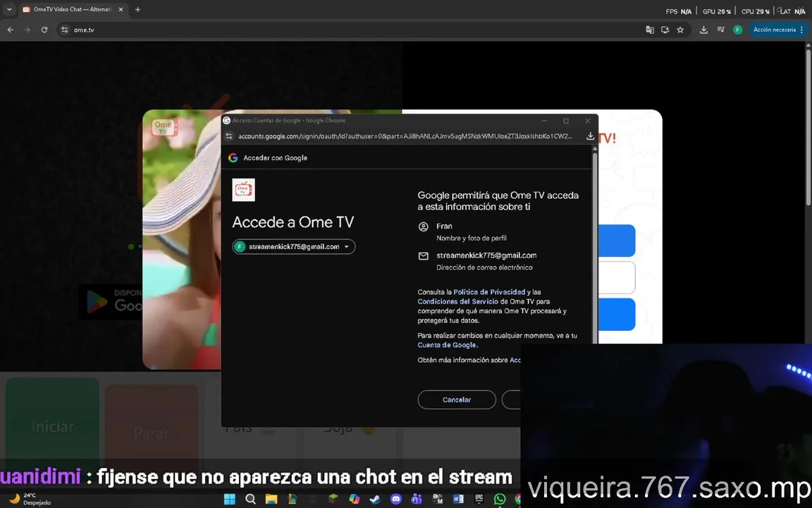Click the Google G logo beside Acceder con Google
The width and height of the screenshot is (812, 508).
point(233,157)
